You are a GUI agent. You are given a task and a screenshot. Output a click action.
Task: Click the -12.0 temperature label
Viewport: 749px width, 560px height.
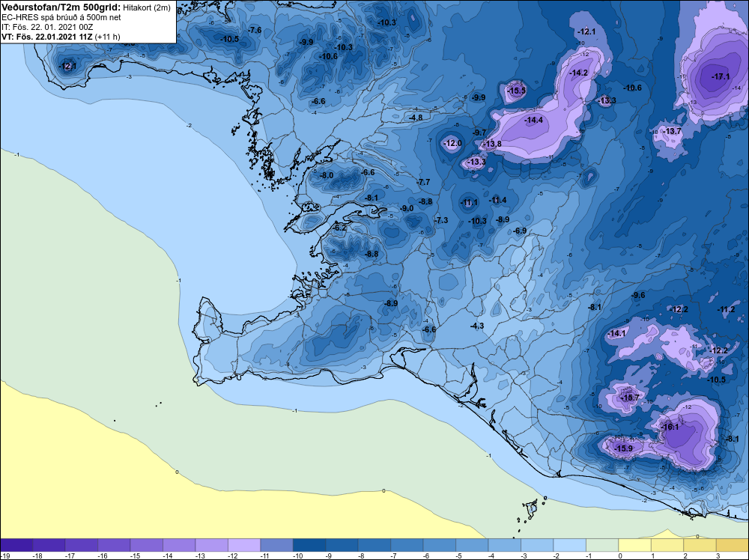(x=452, y=143)
